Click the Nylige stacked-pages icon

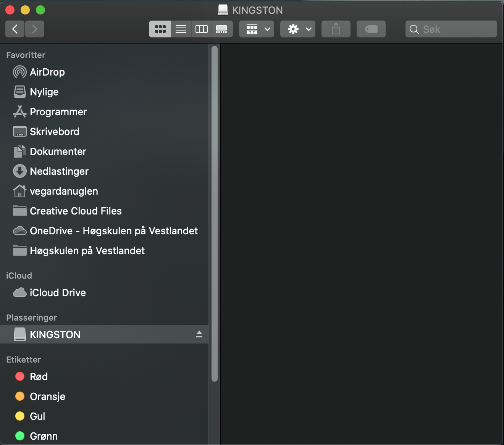[20, 92]
